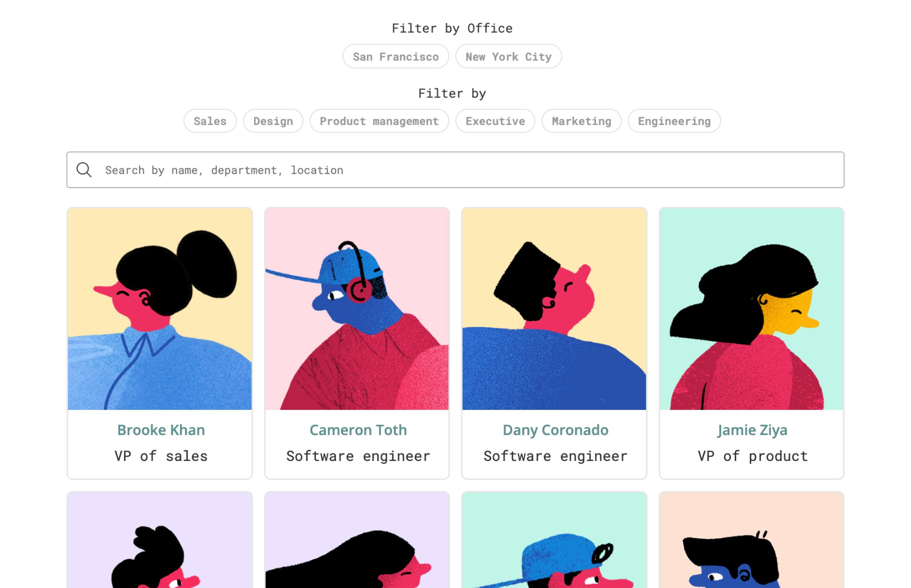Select the Product management filter tag

pos(378,120)
